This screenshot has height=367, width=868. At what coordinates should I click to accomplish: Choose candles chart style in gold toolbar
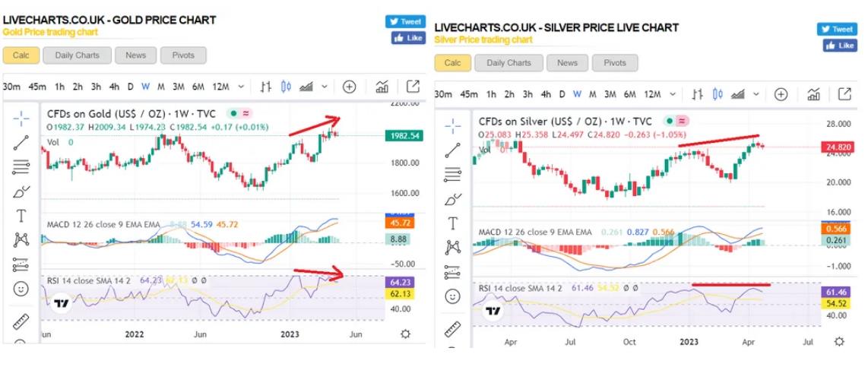[287, 87]
